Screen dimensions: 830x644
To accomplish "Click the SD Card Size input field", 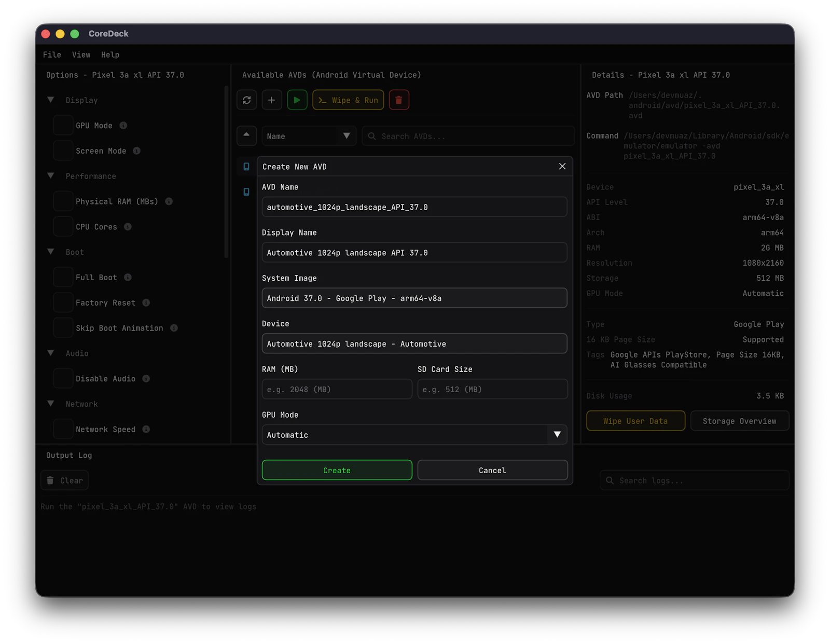I will pos(492,389).
